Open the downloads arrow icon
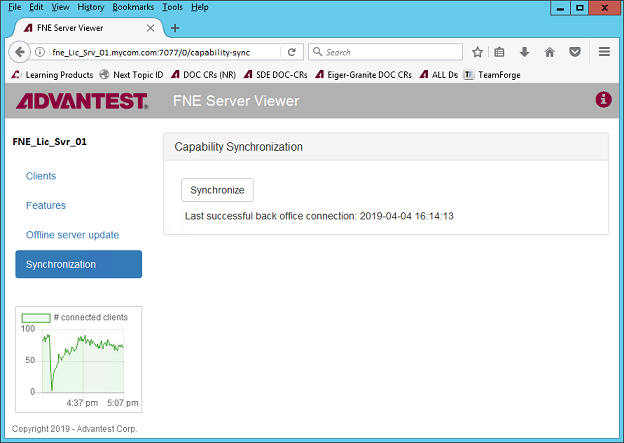The width and height of the screenshot is (624, 443). click(x=524, y=52)
